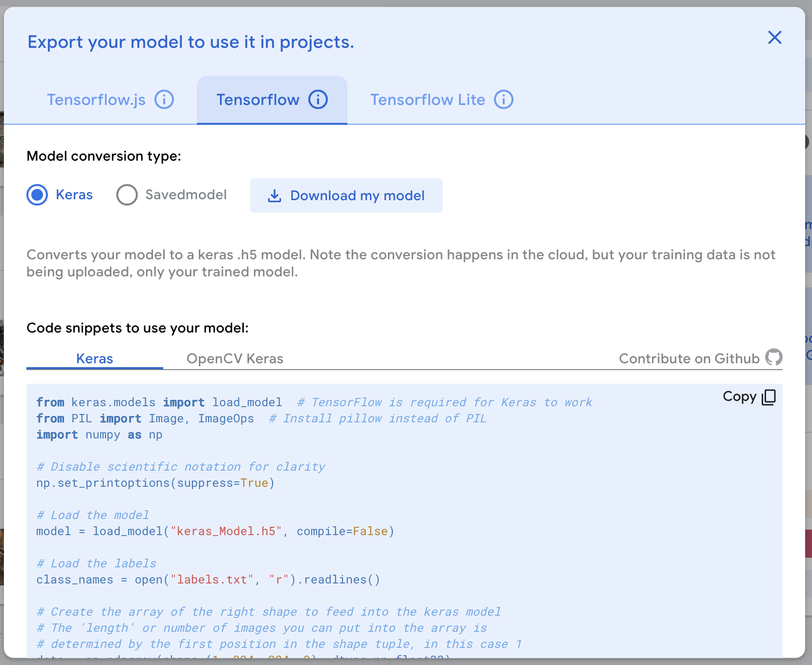812x665 pixels.
Task: Switch to the Tensorflow Lite tab
Action: tap(427, 100)
